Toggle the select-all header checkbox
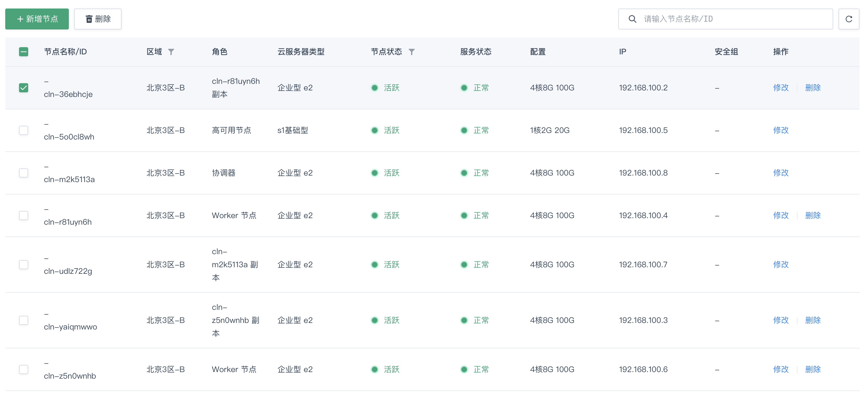 pyautogui.click(x=24, y=52)
